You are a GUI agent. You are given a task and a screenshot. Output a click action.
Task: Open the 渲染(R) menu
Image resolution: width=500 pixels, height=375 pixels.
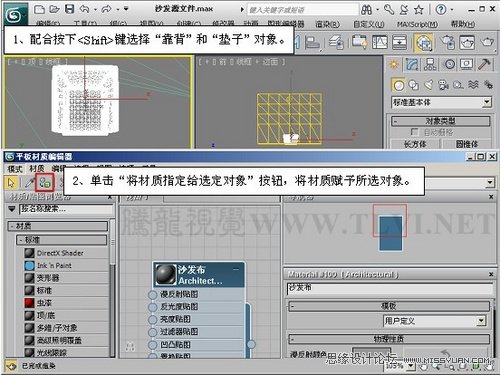tap(327, 24)
